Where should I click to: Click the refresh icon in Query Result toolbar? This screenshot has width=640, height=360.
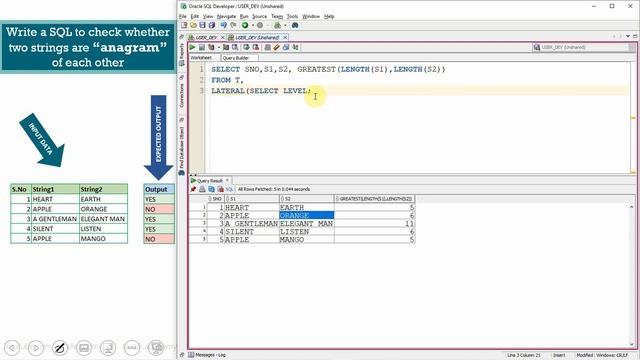211,189
